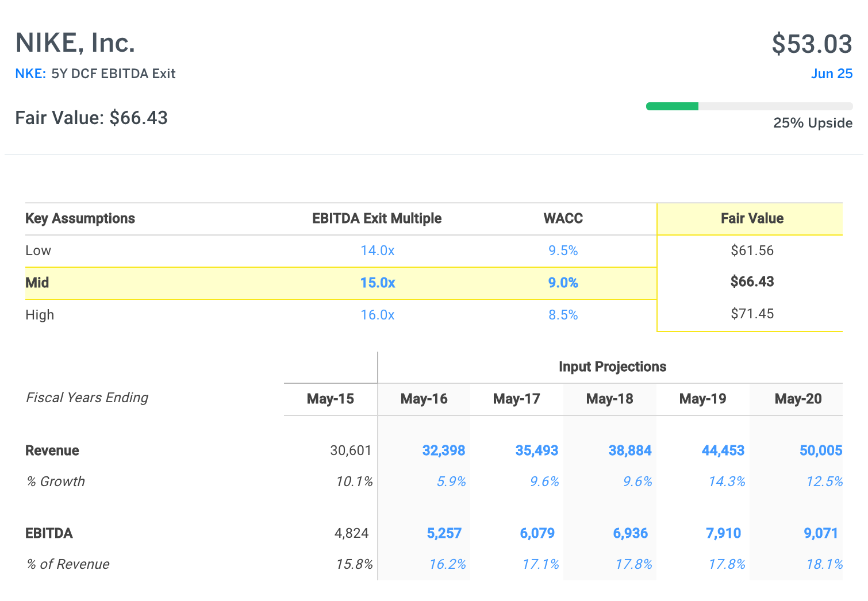Edit the Low EBITDA exit multiple 14.0x
868x601 pixels.
(x=377, y=251)
